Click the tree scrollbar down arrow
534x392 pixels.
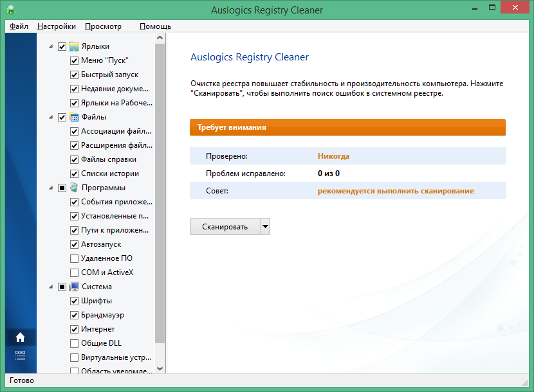[161, 368]
